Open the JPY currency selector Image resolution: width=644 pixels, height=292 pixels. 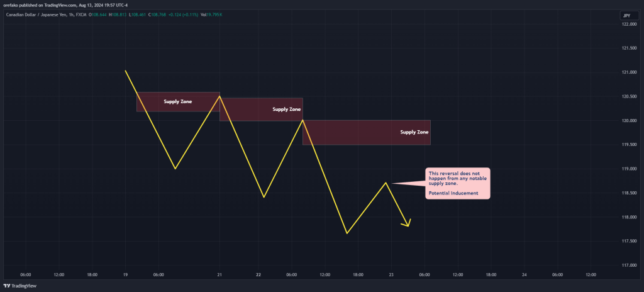coord(627,16)
